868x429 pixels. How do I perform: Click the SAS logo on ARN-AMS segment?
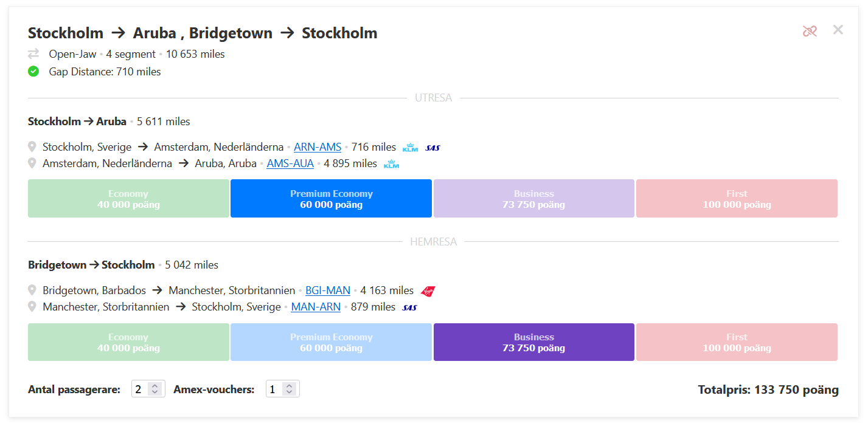(x=432, y=148)
